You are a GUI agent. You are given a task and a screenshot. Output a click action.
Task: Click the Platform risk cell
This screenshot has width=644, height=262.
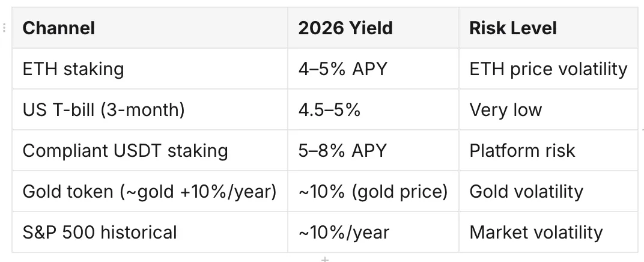pyautogui.click(x=548, y=150)
